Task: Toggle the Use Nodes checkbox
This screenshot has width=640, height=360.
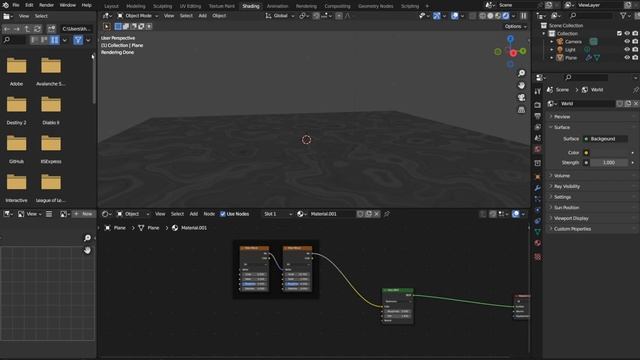Action: pos(223,214)
